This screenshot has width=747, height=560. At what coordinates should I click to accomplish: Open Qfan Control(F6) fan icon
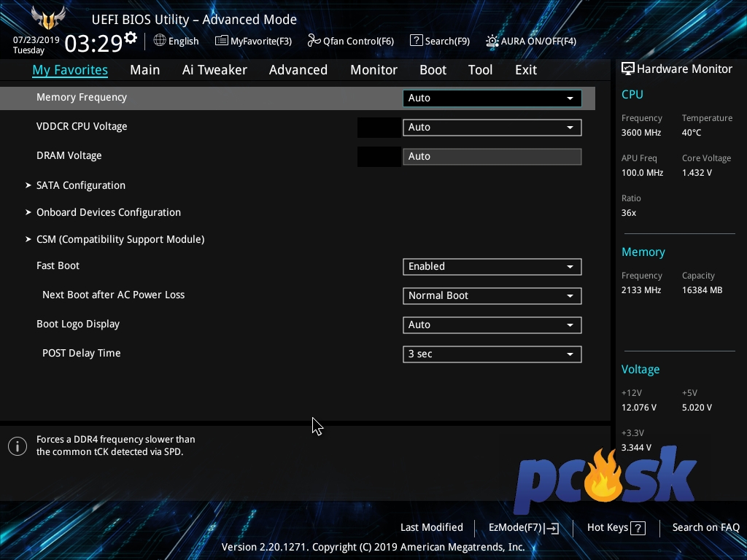[x=314, y=41]
